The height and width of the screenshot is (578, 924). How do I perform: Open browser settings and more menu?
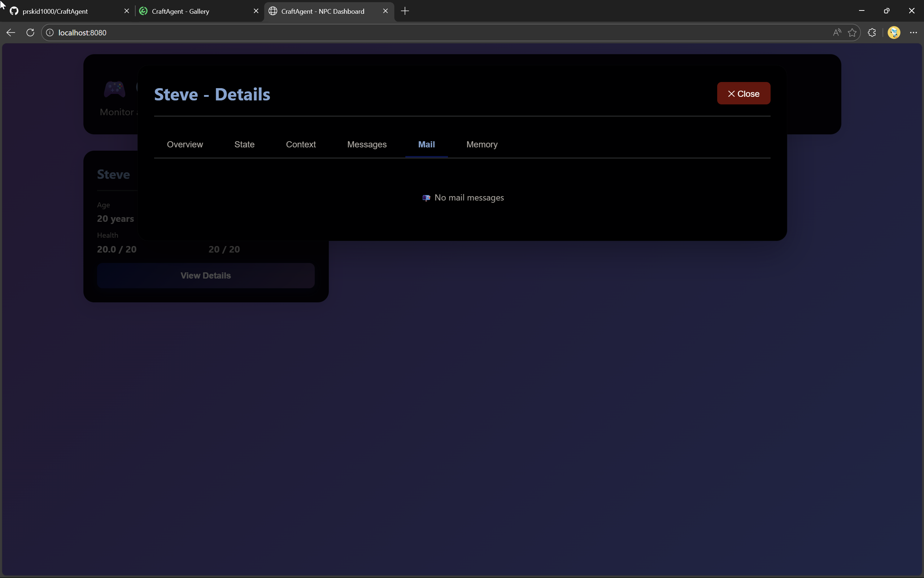[913, 33]
